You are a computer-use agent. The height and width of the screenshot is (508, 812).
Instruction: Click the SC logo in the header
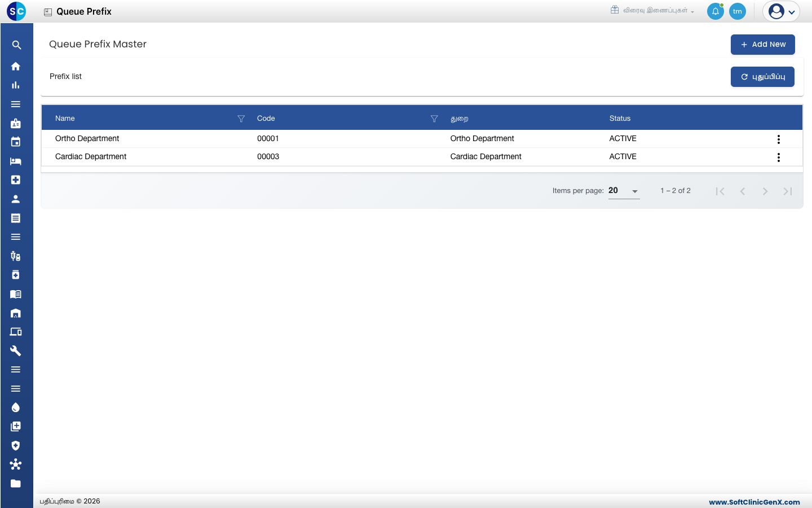click(16, 11)
